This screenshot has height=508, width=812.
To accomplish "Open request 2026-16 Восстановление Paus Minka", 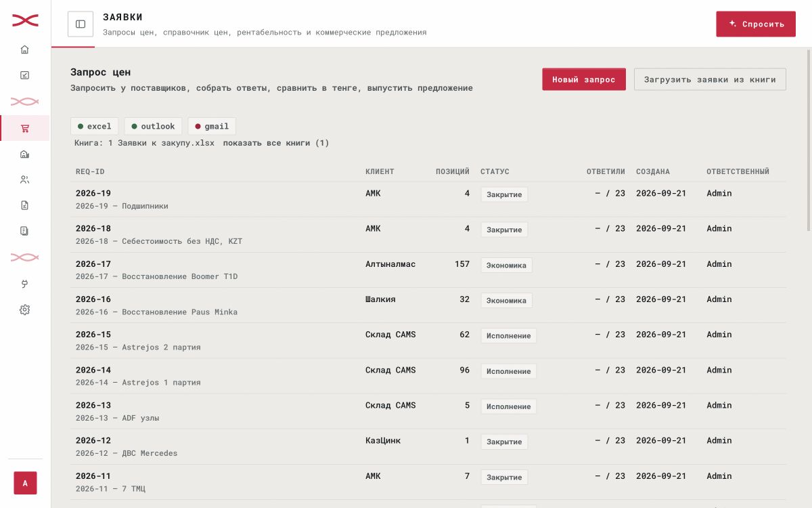I will point(428,305).
